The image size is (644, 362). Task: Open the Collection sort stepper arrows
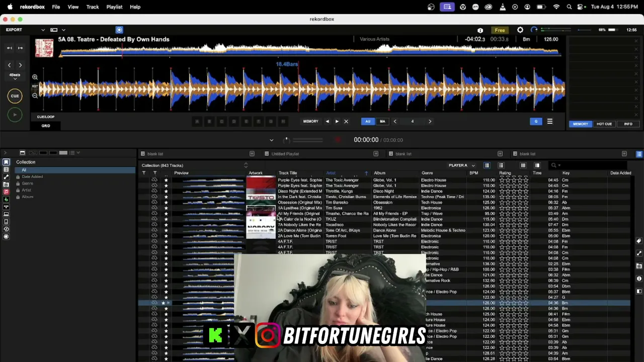point(246,165)
